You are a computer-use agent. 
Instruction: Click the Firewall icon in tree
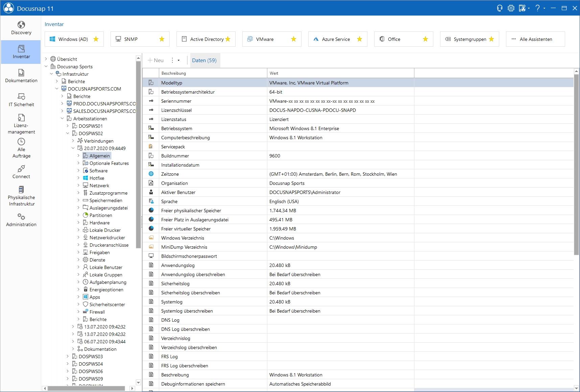(x=86, y=312)
